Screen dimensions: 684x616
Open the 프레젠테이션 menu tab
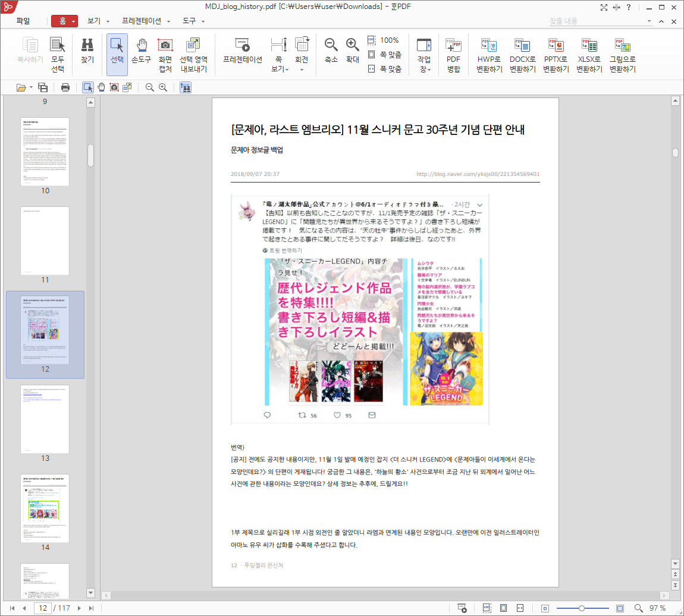pyautogui.click(x=146, y=21)
